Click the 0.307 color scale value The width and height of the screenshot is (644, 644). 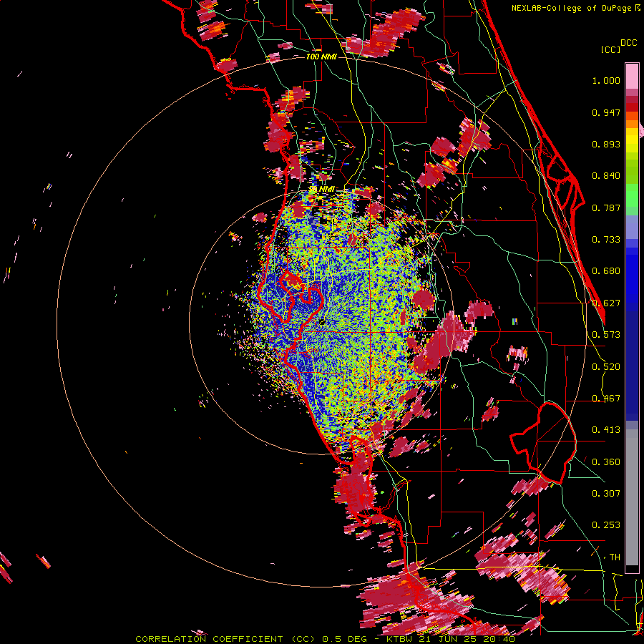[606, 494]
